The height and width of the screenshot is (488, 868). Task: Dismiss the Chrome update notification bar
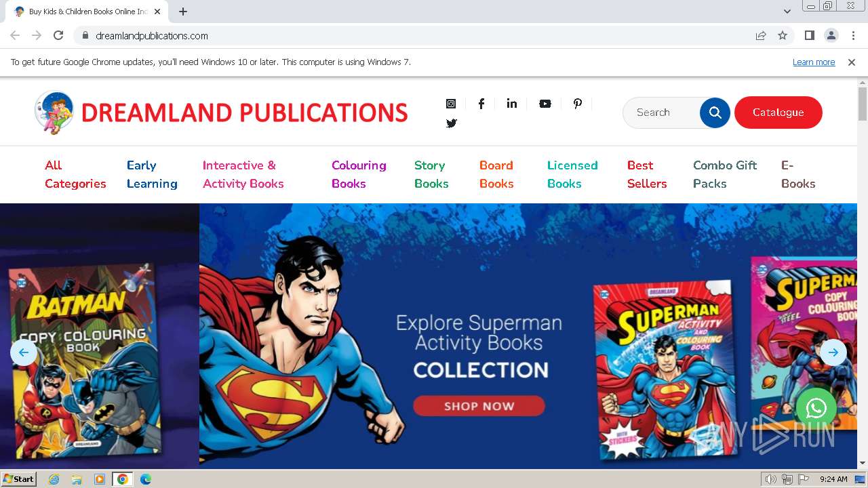point(852,62)
